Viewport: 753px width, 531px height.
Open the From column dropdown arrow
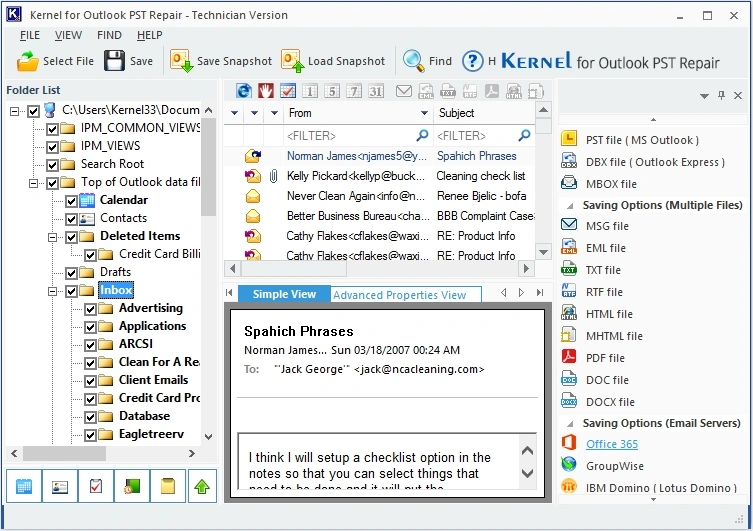click(424, 113)
